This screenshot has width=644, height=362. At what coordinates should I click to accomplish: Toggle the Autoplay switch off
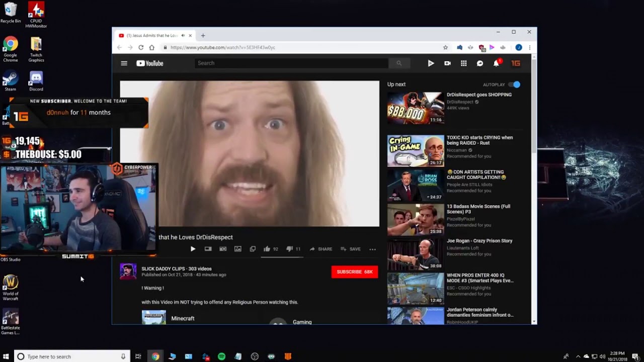[x=514, y=84]
